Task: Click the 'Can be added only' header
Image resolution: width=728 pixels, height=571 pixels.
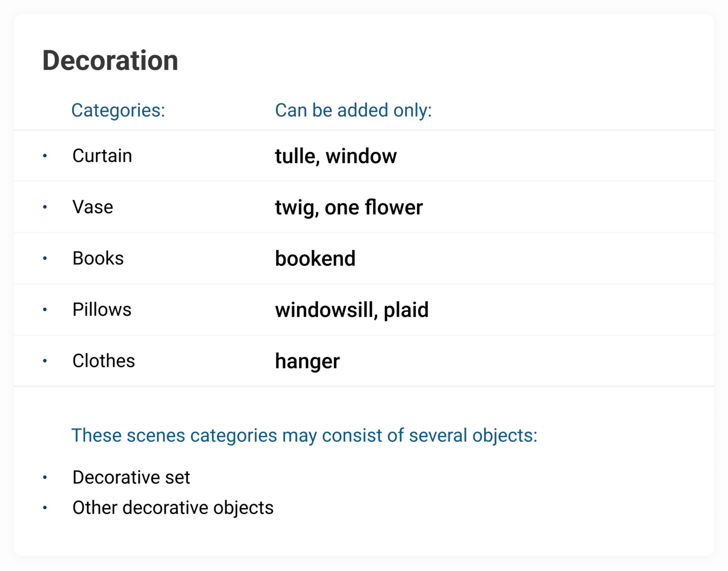Action: [353, 110]
